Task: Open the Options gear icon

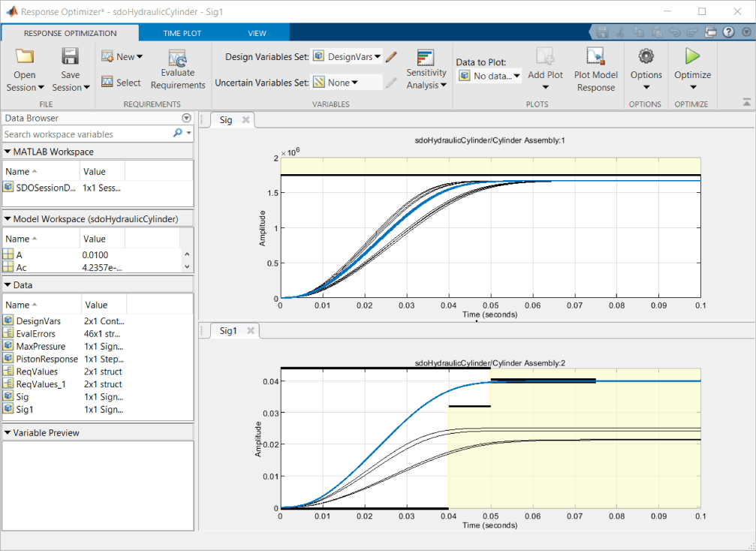Action: click(x=646, y=56)
